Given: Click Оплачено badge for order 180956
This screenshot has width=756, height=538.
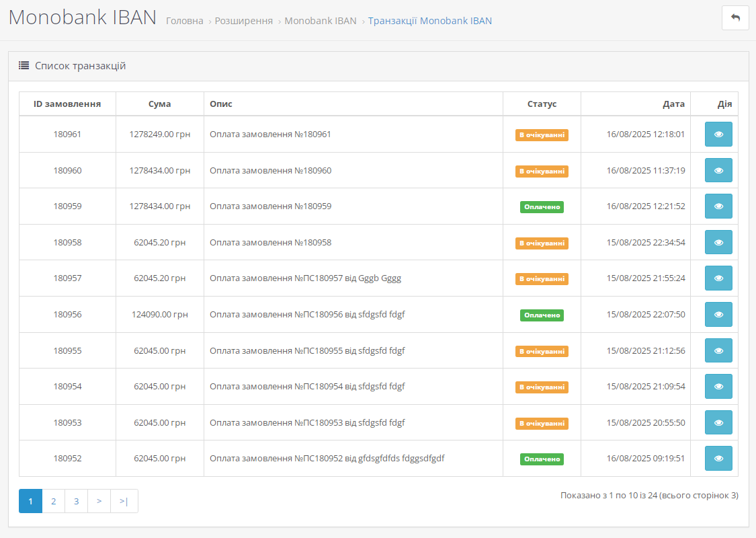Looking at the screenshot, I should coord(542,315).
